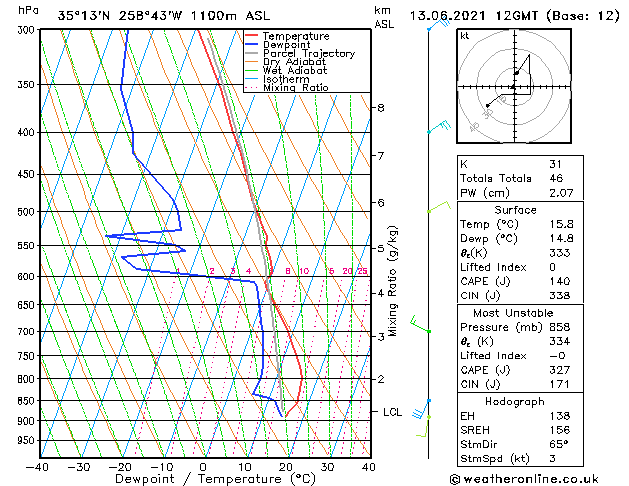Click the StmDir value 65°
The image size is (629, 486).
coord(559,444)
